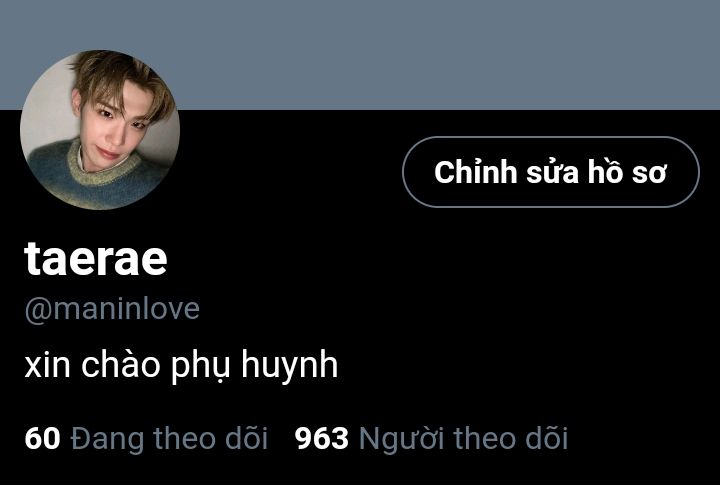Click the word xin in the bio
The height and width of the screenshot is (485, 720).
(x=47, y=366)
